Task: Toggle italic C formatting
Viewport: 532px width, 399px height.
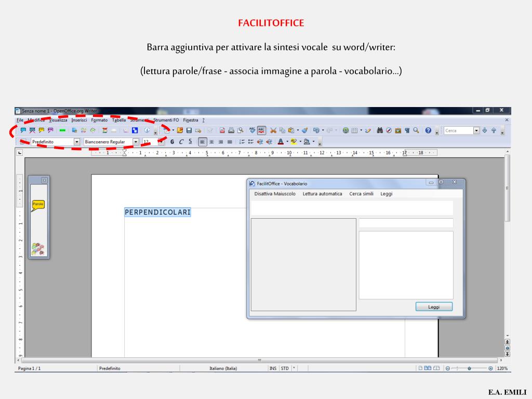Action: click(x=181, y=142)
